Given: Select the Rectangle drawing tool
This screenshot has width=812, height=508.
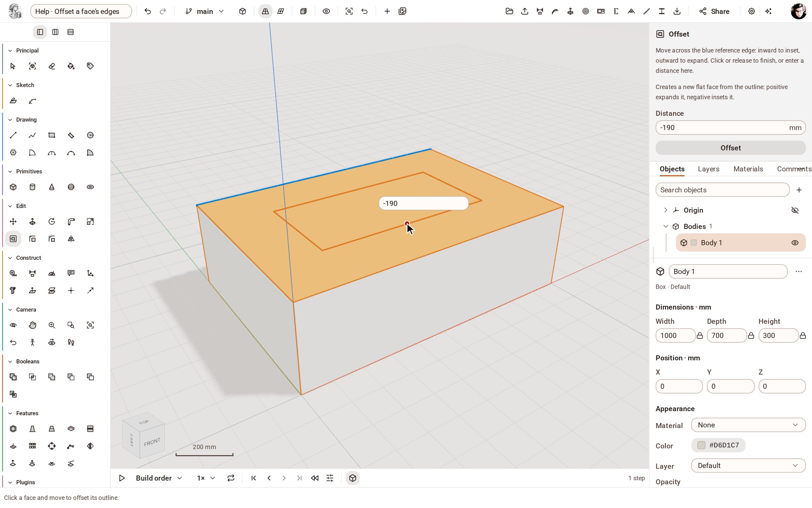Looking at the screenshot, I should (52, 135).
